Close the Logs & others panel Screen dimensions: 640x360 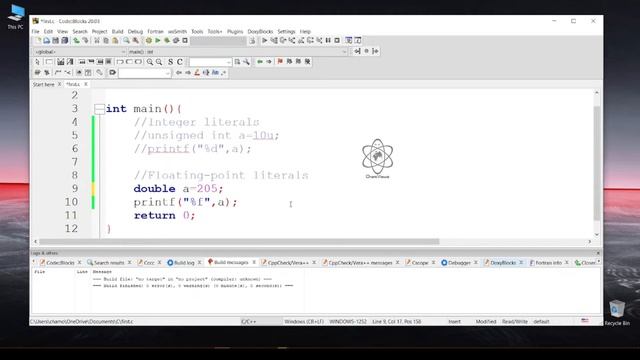tap(598, 253)
